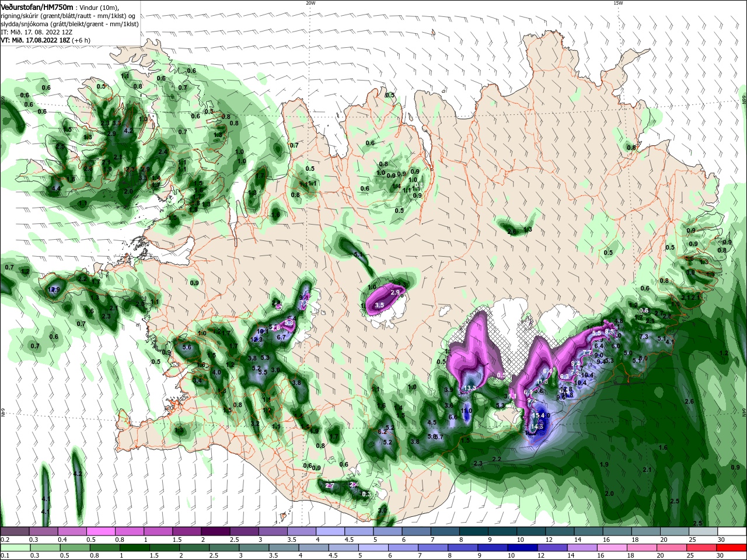
Task: Select the bright pink 0.5 snow legend swatch
Action: point(100,531)
